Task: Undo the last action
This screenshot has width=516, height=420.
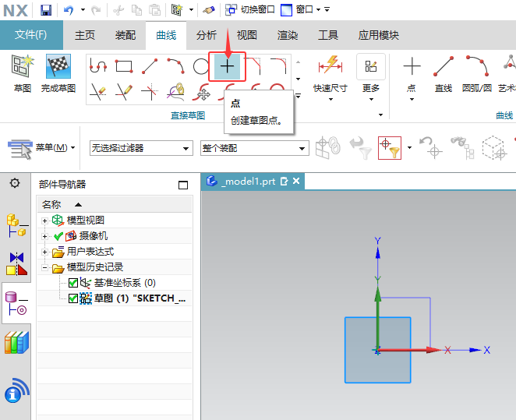Action: (69, 10)
